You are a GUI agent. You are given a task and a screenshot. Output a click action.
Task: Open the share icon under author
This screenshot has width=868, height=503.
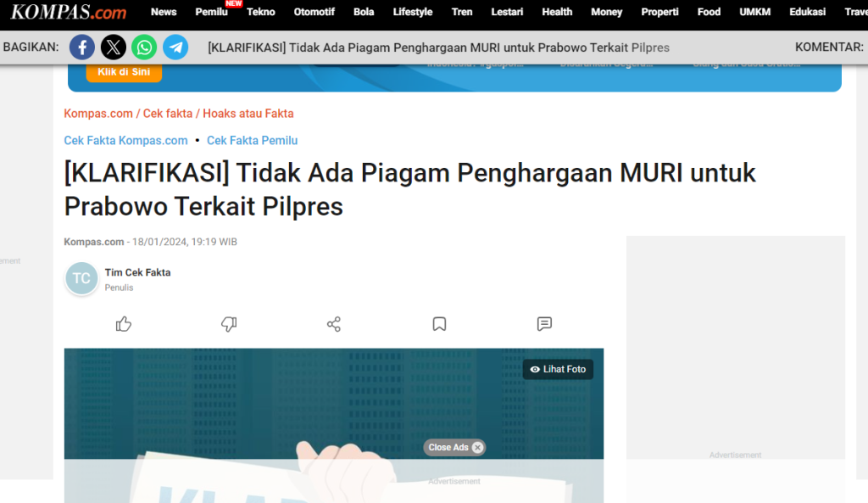click(x=334, y=324)
